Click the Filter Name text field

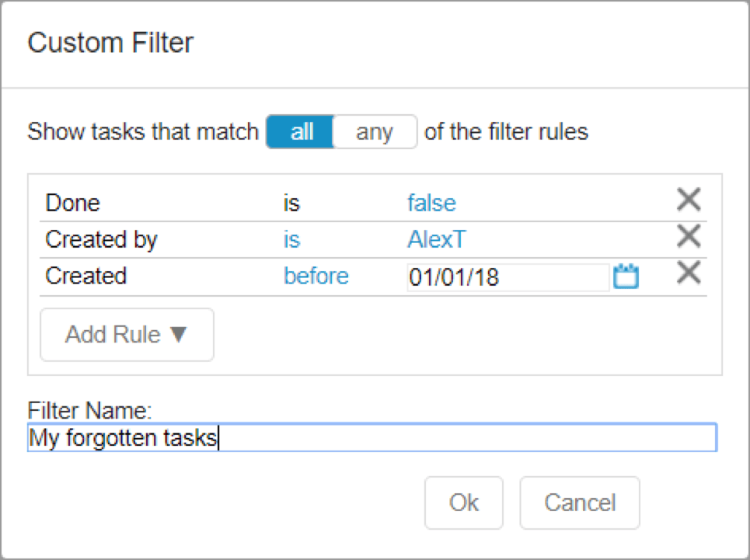pyautogui.click(x=372, y=437)
